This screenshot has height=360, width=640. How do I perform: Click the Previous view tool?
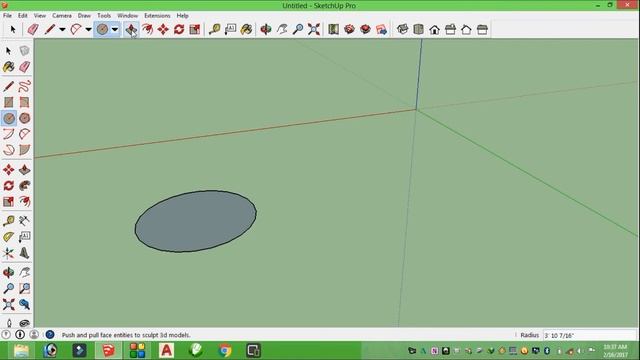tap(24, 304)
